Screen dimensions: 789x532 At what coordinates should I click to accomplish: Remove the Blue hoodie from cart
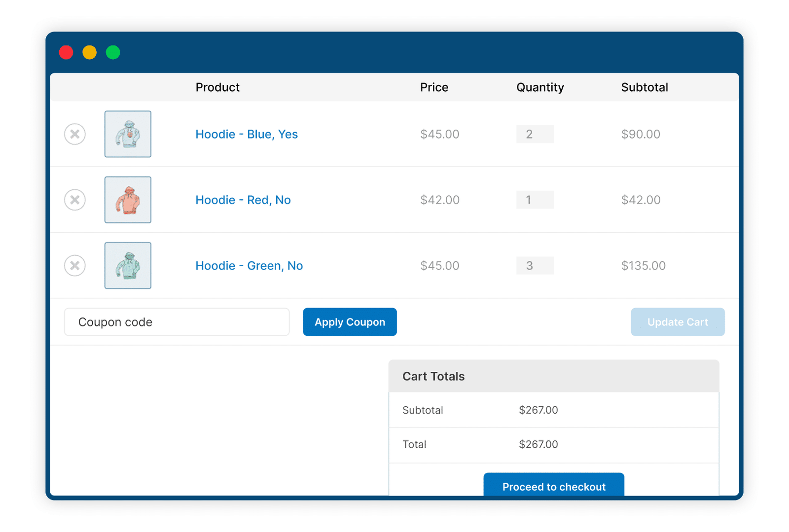(x=75, y=134)
